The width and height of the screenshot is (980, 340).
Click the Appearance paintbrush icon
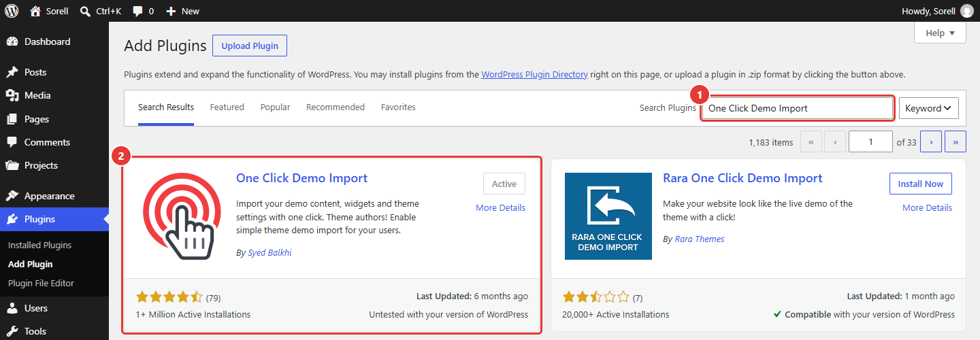click(x=12, y=196)
